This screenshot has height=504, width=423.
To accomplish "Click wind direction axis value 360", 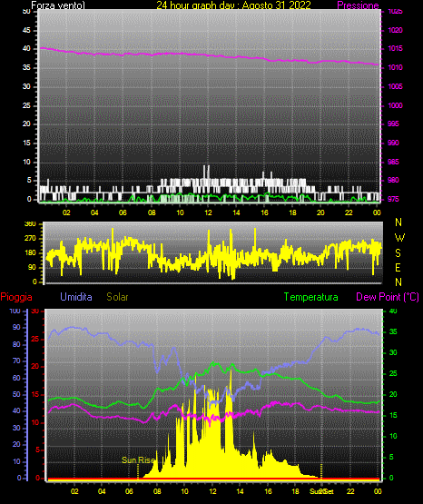I will [30, 224].
